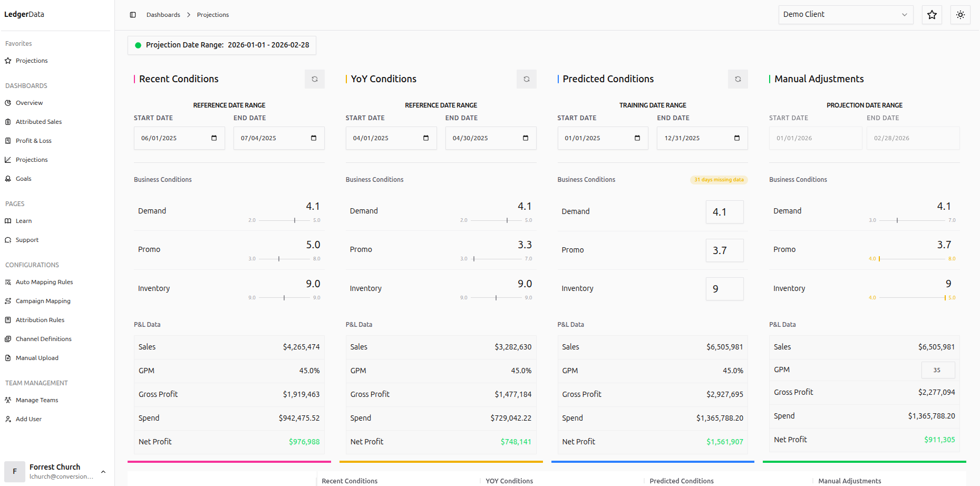The image size is (980, 486).
Task: Switch theme with the sun icon
Action: (x=960, y=15)
